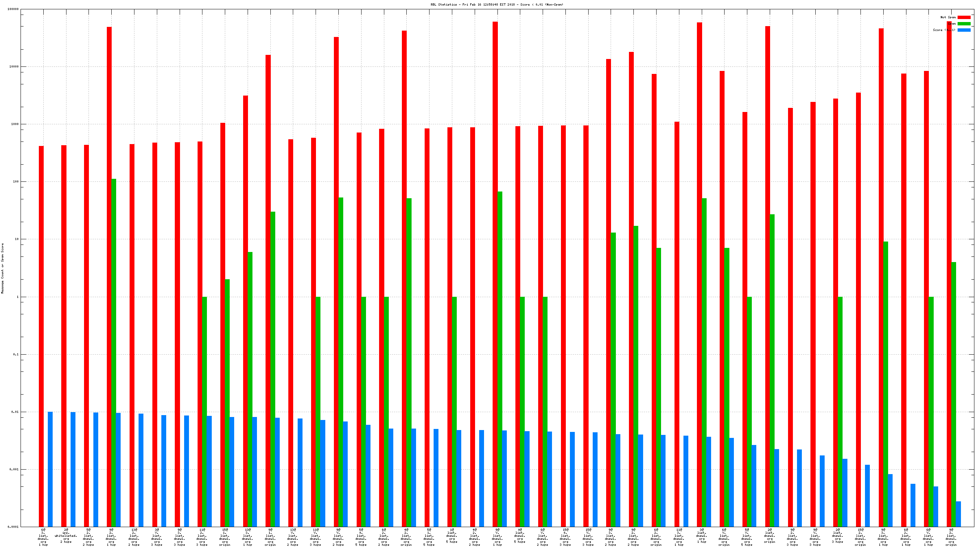The image size is (980, 551).
Task: Click the first x-axis label 6@ 3.list.dnswl.org
Action: click(43, 536)
